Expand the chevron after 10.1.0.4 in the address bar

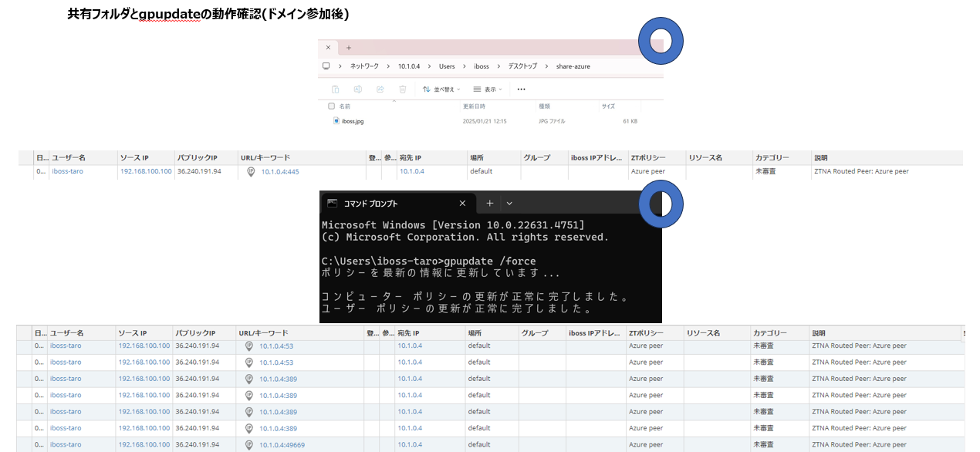click(x=429, y=66)
